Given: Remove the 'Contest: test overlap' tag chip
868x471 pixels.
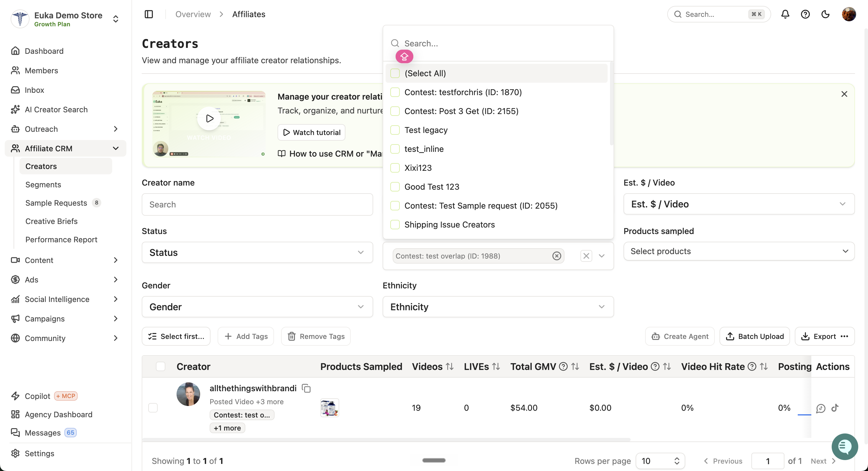Looking at the screenshot, I should click(x=557, y=256).
